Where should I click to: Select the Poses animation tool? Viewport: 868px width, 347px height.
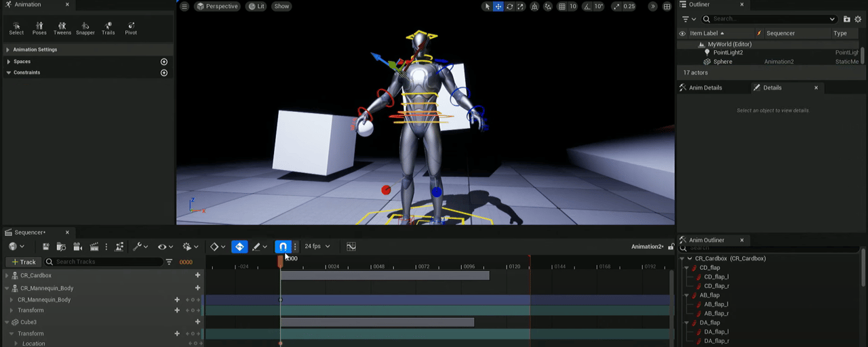click(39, 28)
